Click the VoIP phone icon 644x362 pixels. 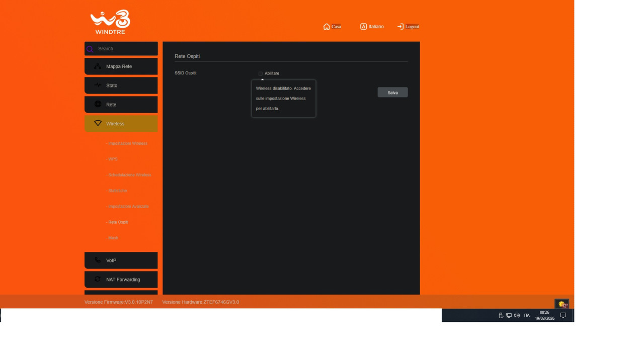(98, 260)
